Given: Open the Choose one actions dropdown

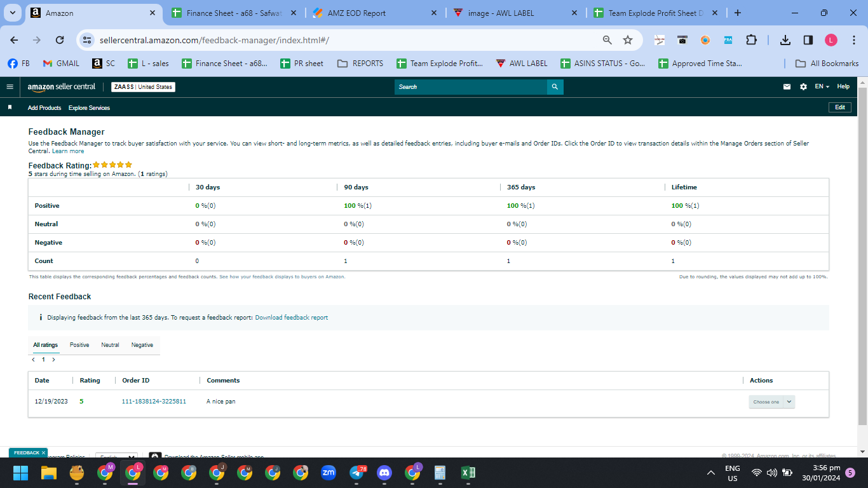Looking at the screenshot, I should pos(771,402).
